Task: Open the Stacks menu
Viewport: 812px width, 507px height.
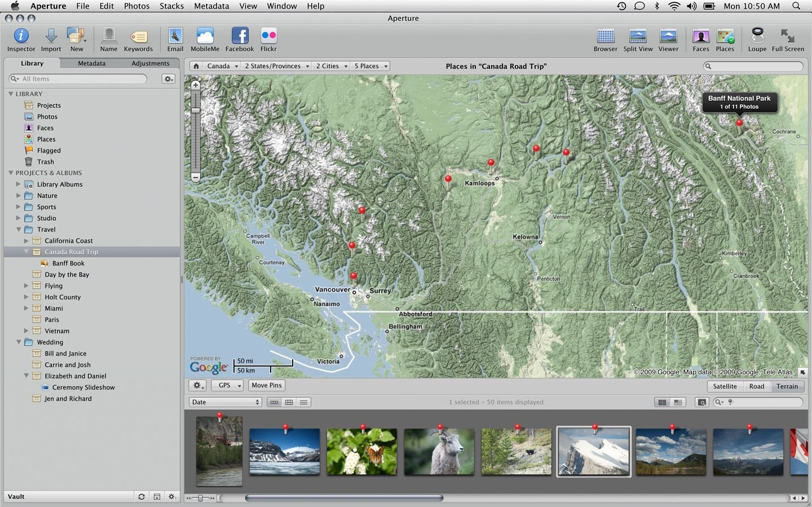Action: [x=171, y=6]
